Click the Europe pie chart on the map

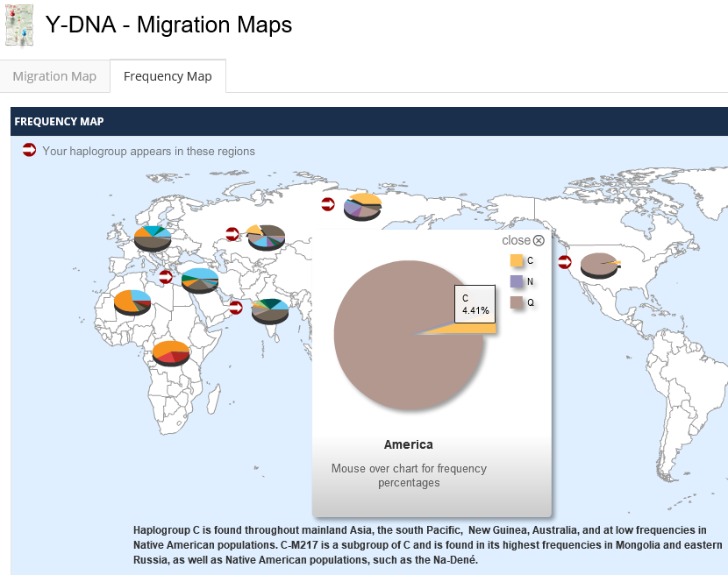click(152, 237)
